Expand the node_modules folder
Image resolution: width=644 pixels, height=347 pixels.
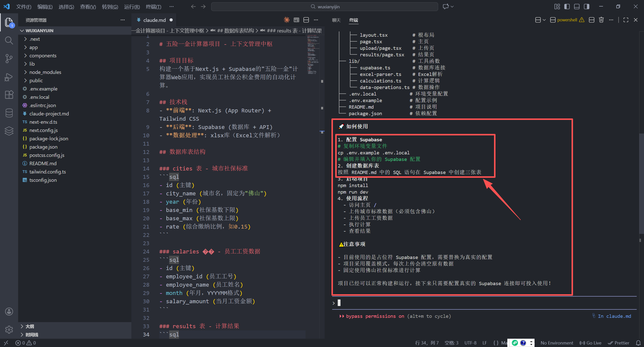75,72
